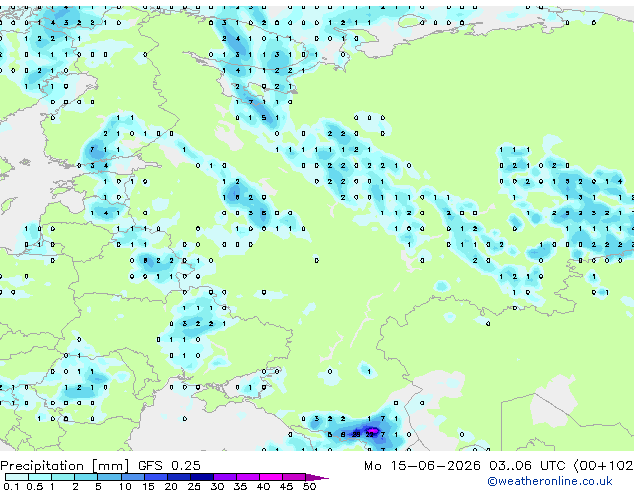Click the 30–35 mm purple legend swatch
This screenshot has height=490, width=634.
tap(224, 477)
